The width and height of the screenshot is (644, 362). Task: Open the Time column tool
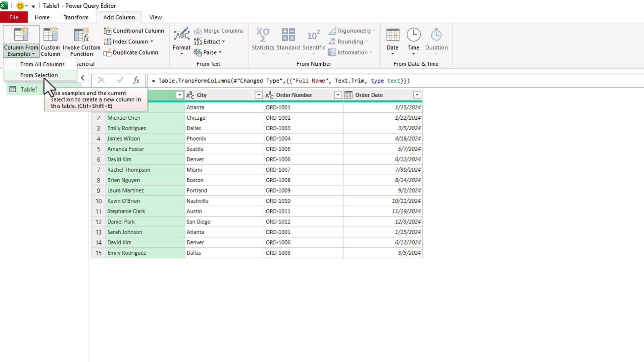coord(414,42)
